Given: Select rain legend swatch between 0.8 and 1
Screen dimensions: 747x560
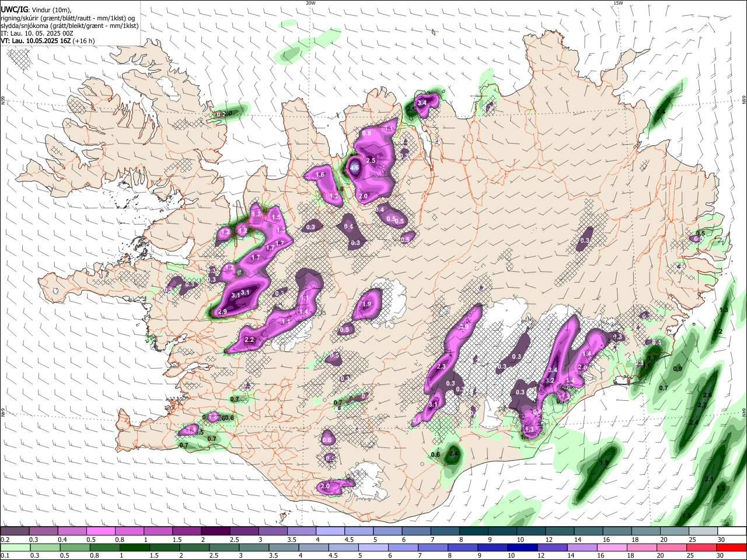Looking at the screenshot, I should (x=104, y=547).
